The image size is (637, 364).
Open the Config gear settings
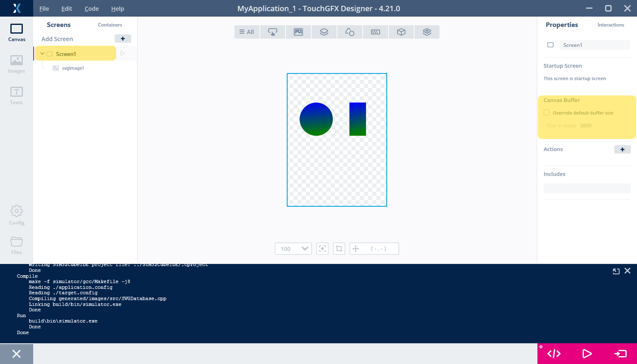point(17,215)
